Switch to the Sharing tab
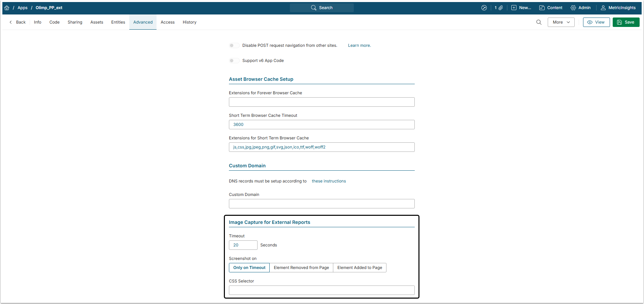Screen dimensions: 644x304 point(75,22)
